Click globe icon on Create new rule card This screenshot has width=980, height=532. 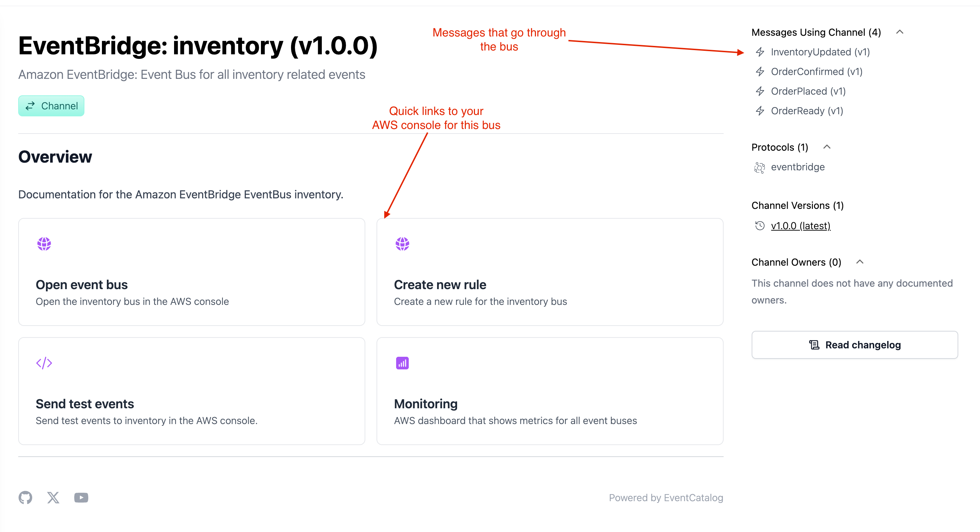402,244
